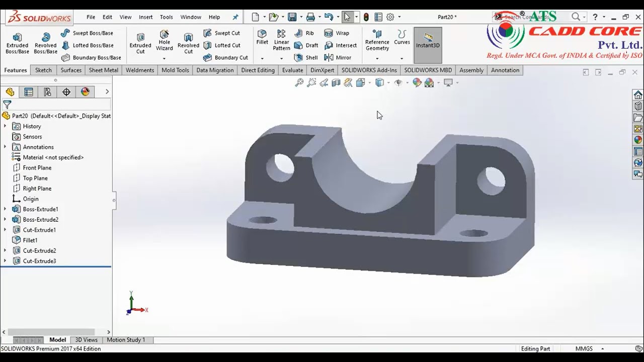644x362 pixels.
Task: Expand the History folder node
Action: click(x=5, y=126)
